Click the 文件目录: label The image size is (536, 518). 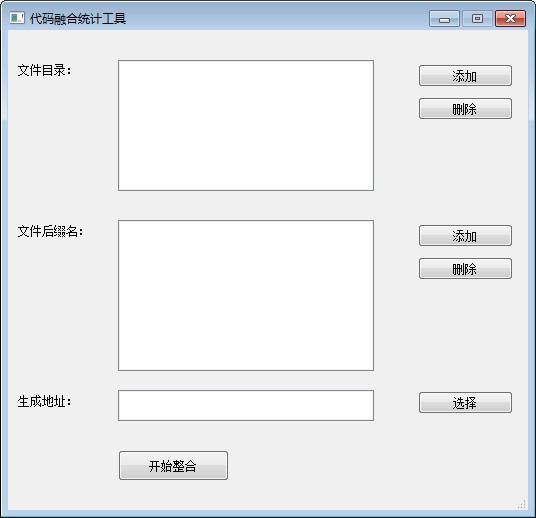[44, 70]
